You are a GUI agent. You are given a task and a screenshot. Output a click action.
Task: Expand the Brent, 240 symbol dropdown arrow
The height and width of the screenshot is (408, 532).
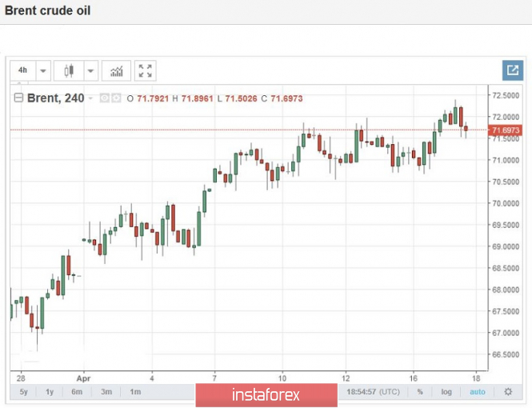[x=90, y=98]
